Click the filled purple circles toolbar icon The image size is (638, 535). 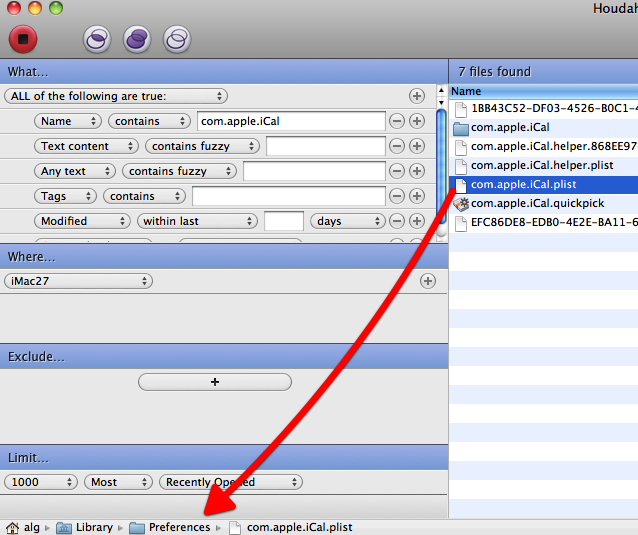[x=137, y=39]
